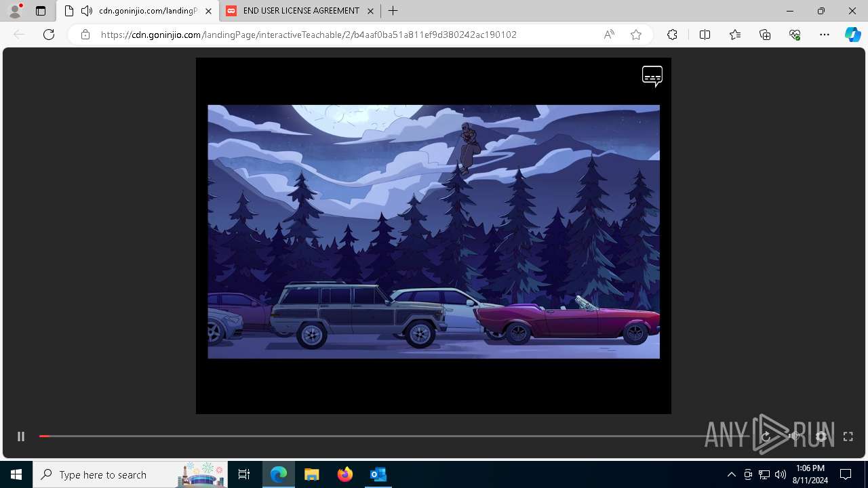
Task: Click the video progress bar
Action: [x=395, y=436]
